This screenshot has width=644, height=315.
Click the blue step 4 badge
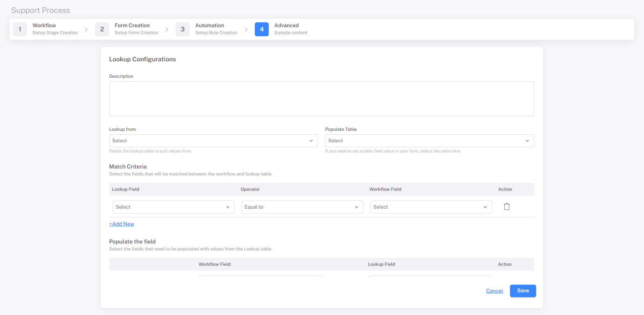click(262, 29)
